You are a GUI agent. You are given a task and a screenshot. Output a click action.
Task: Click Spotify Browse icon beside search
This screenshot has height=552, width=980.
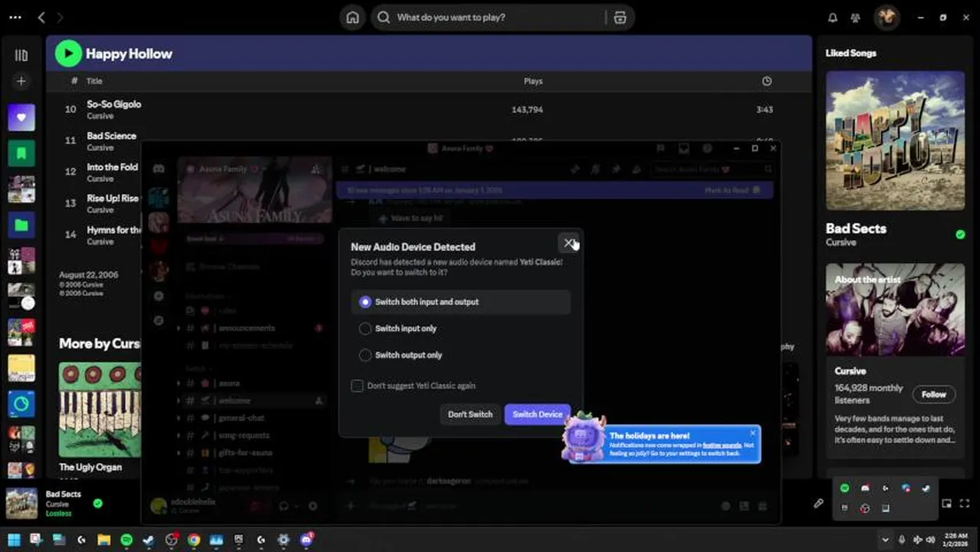(x=620, y=17)
